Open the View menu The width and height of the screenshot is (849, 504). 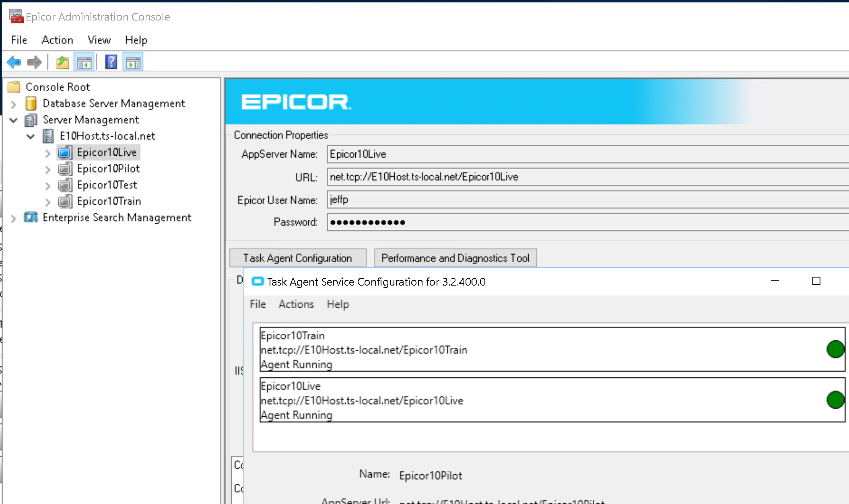pyautogui.click(x=99, y=40)
